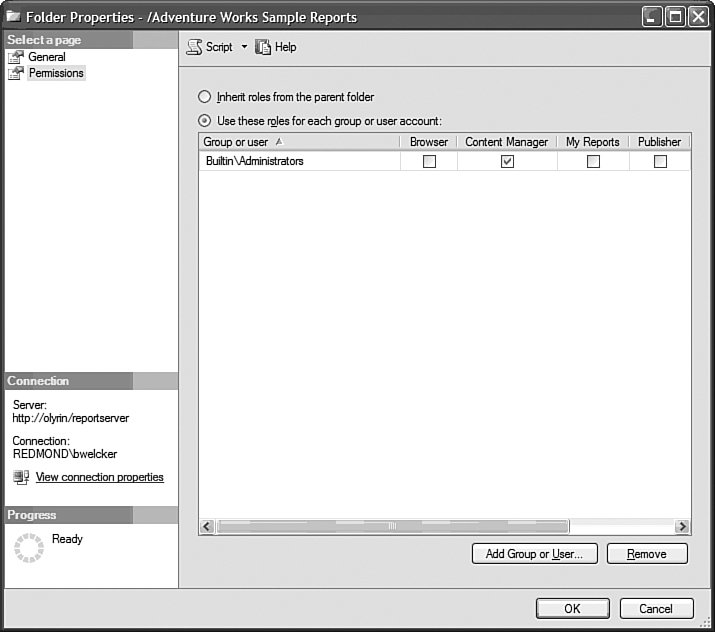Click the Content Manager column header
This screenshot has width=715, height=632.
click(x=507, y=142)
